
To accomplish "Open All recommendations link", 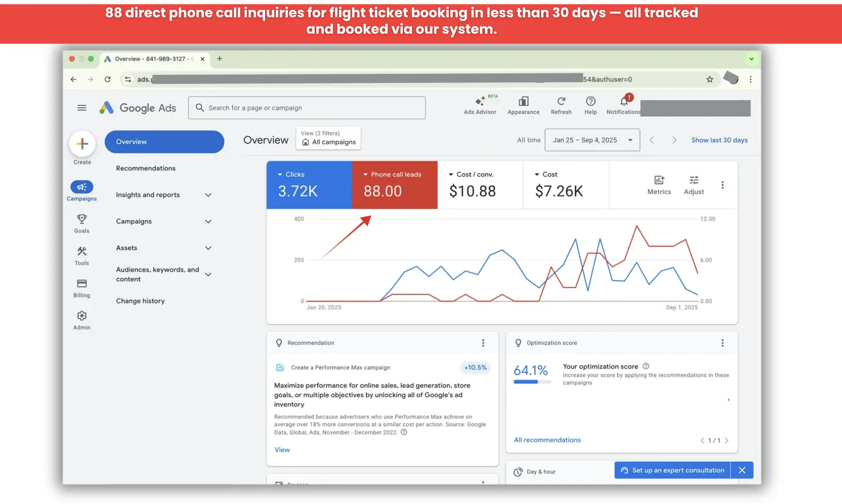I will pyautogui.click(x=547, y=440).
